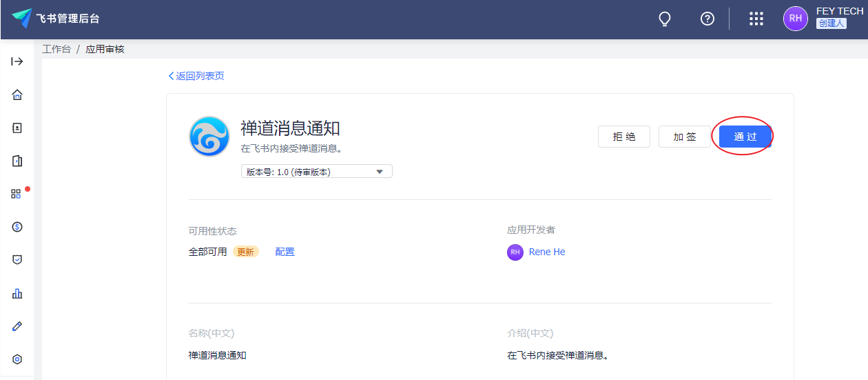Click the 拒绝 (Reject) button
The image size is (868, 380).
(623, 137)
